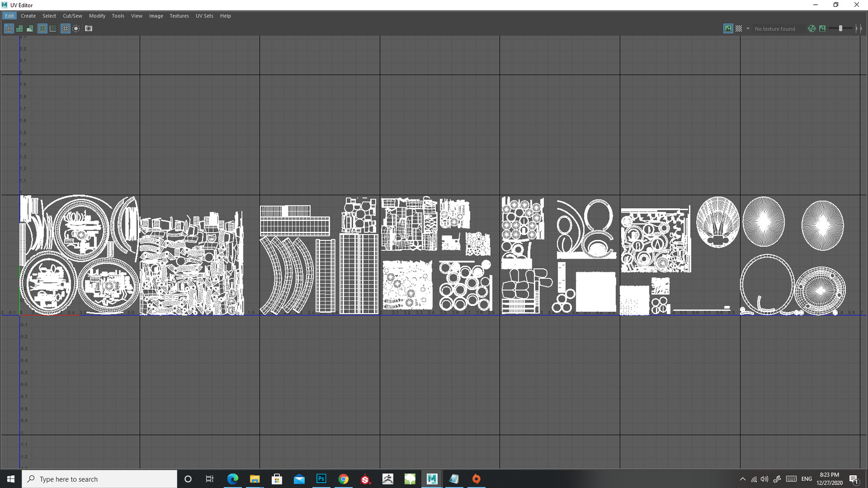Click the UV distortion shading icon
Image resolution: width=868 pixels, height=488 pixels.
(30, 28)
